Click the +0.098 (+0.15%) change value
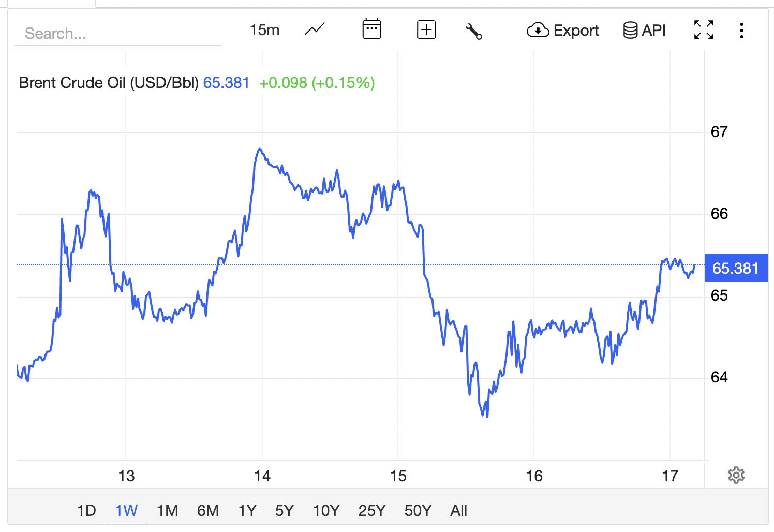This screenshot has height=532, width=774. tap(317, 83)
